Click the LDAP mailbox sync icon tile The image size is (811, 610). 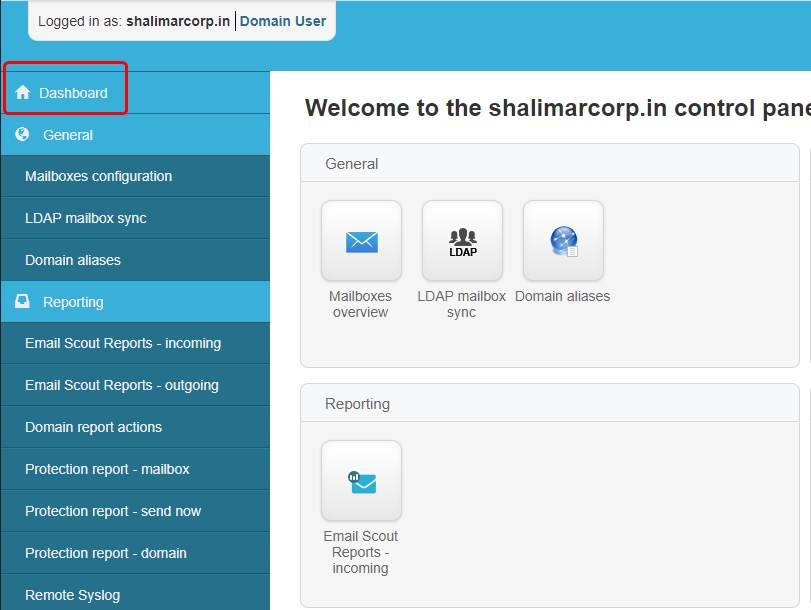coord(462,241)
